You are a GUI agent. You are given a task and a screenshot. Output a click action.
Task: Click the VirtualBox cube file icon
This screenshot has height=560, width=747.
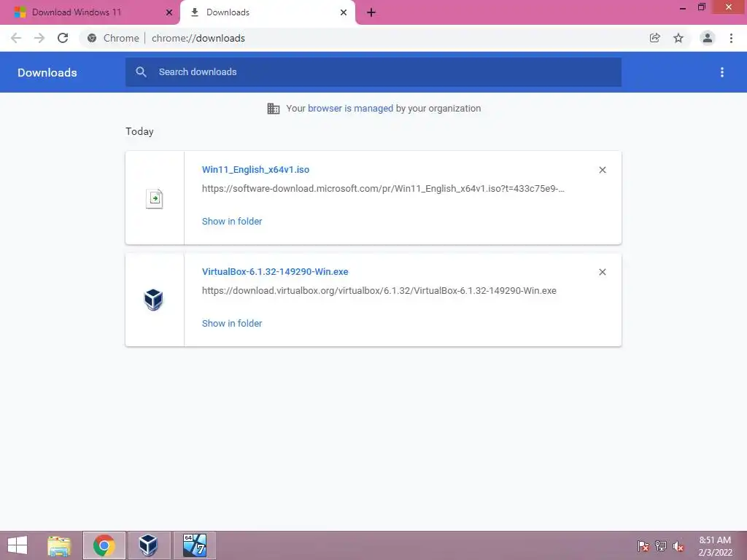[153, 300]
